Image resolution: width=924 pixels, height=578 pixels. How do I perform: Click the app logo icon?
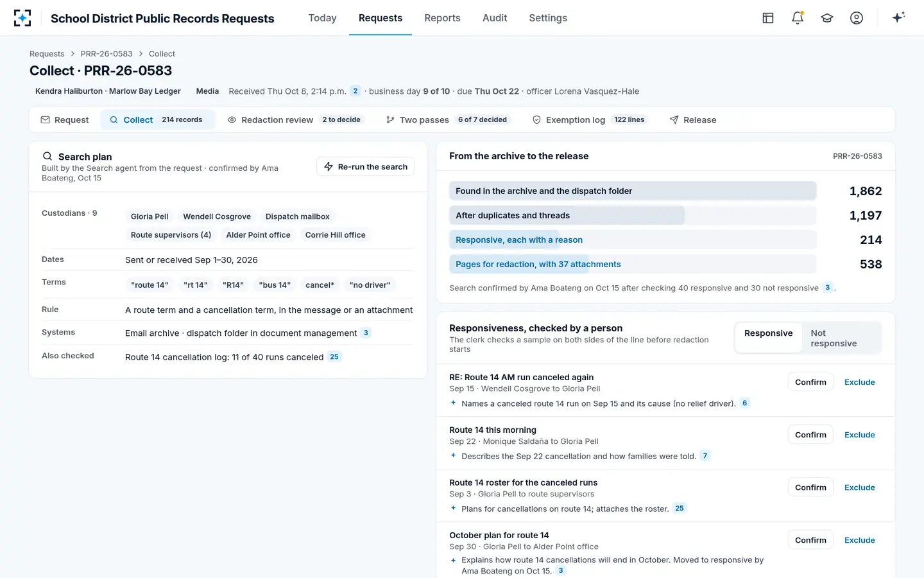(22, 18)
